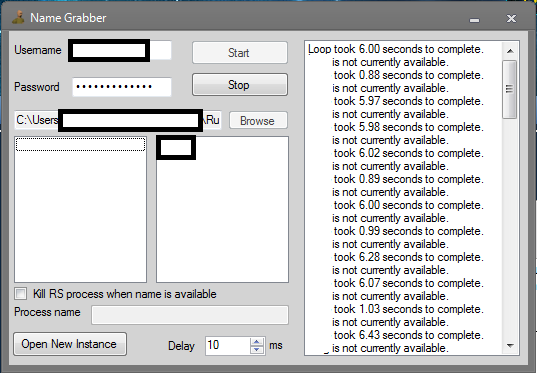Click the log scrollbar up arrow
Viewport: 537px width, 373px height.
point(510,51)
